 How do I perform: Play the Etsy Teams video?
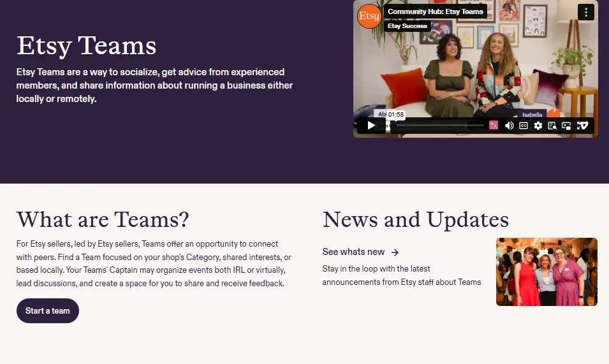point(371,126)
